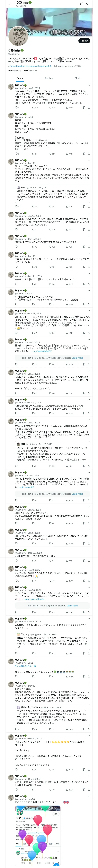This screenshot has width=98, height=868.
Task: Bookmark the Jul 4 post
Action: (x=84, y=154)
